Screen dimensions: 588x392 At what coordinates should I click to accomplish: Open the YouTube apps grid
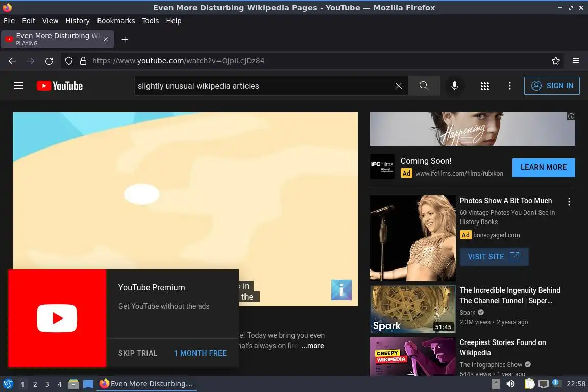tap(485, 86)
